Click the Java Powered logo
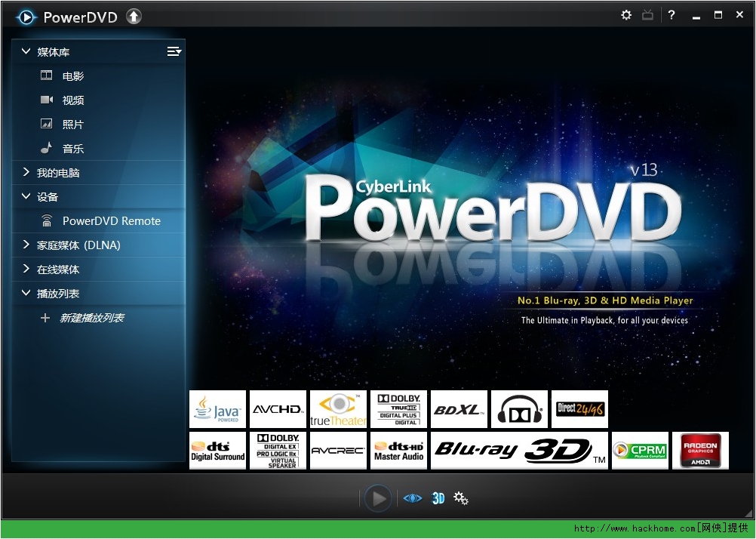 click(x=217, y=409)
